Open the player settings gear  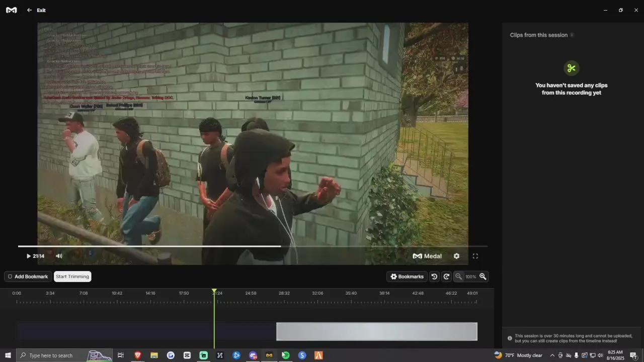(456, 256)
